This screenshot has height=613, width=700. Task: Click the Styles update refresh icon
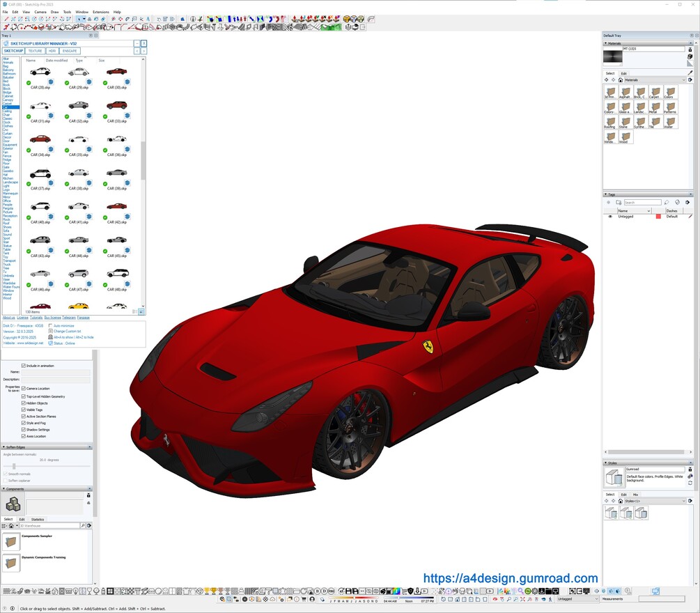690,483
